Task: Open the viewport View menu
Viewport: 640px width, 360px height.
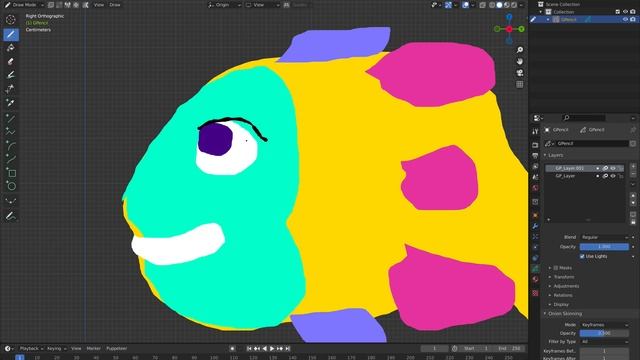Action: point(99,5)
